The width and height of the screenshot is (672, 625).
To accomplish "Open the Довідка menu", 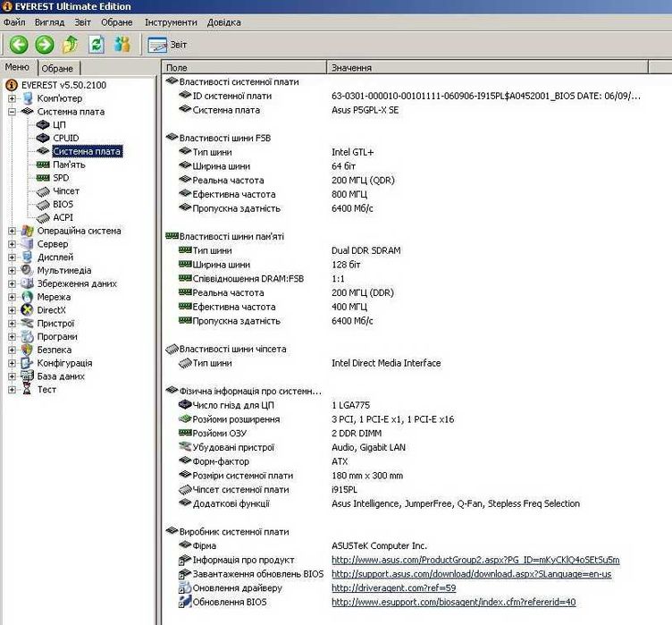I will pyautogui.click(x=223, y=21).
